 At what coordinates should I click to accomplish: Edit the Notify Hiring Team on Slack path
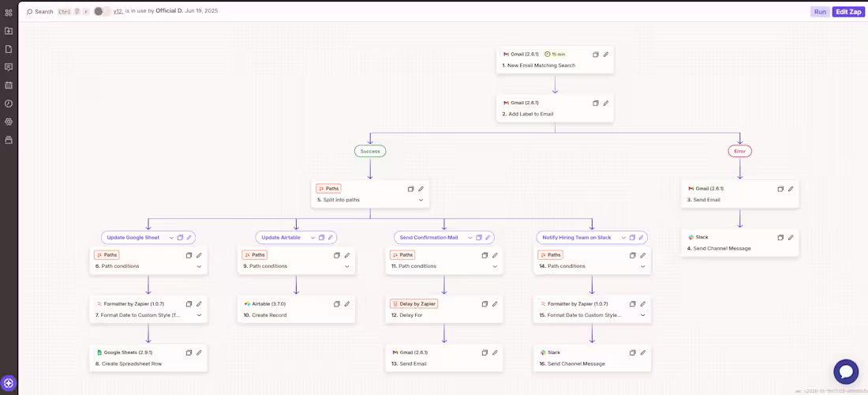click(641, 238)
